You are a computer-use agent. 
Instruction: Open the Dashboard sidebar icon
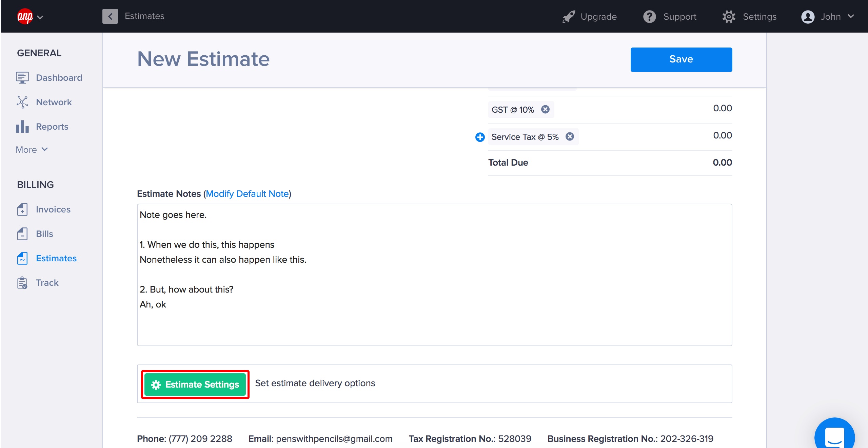click(22, 78)
